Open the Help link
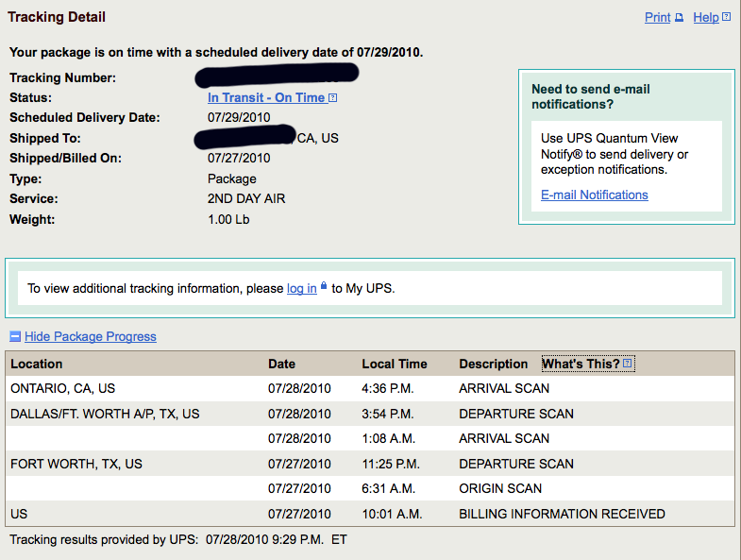This screenshot has width=741, height=560. 705,18
